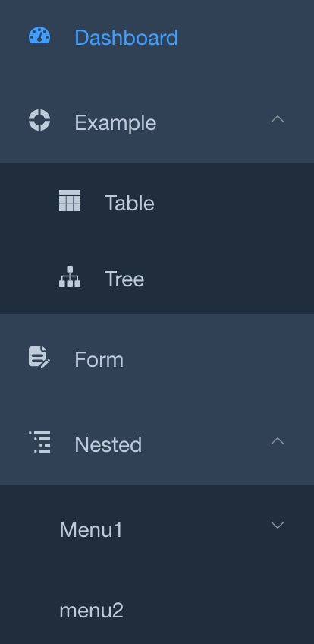
Task: Click the word Table beside grid icon
Action: click(130, 204)
